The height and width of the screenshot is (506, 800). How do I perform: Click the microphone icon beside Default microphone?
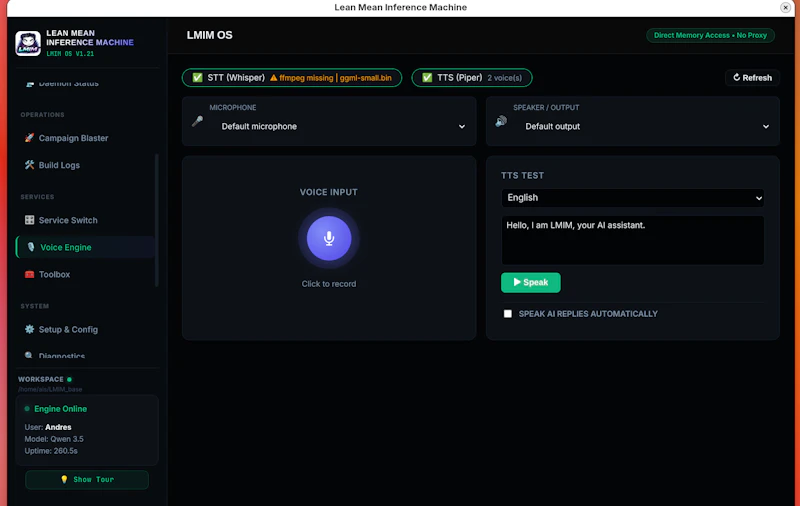(197, 121)
